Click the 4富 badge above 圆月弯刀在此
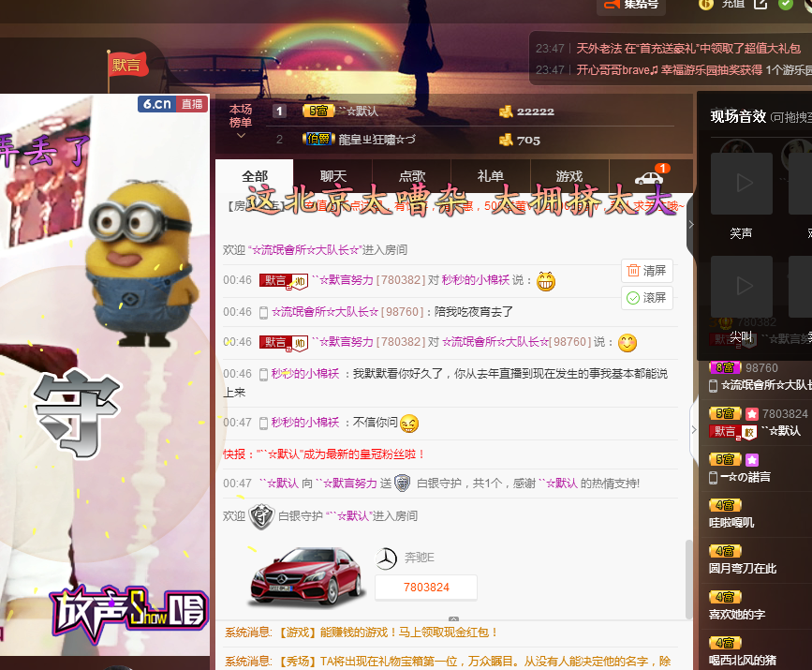 725,551
